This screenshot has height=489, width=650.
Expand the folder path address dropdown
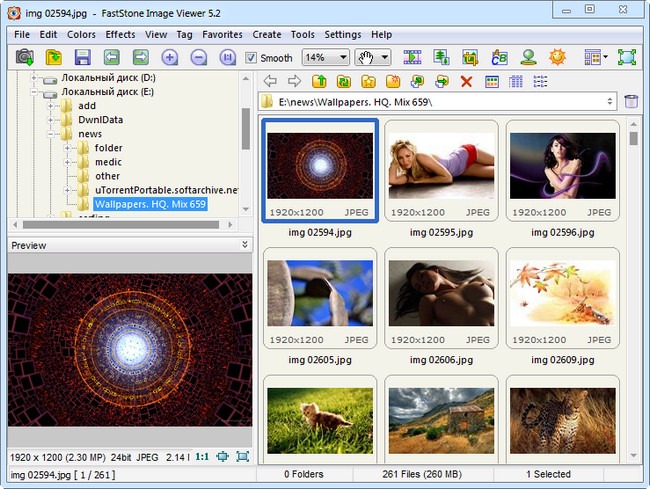click(x=610, y=102)
